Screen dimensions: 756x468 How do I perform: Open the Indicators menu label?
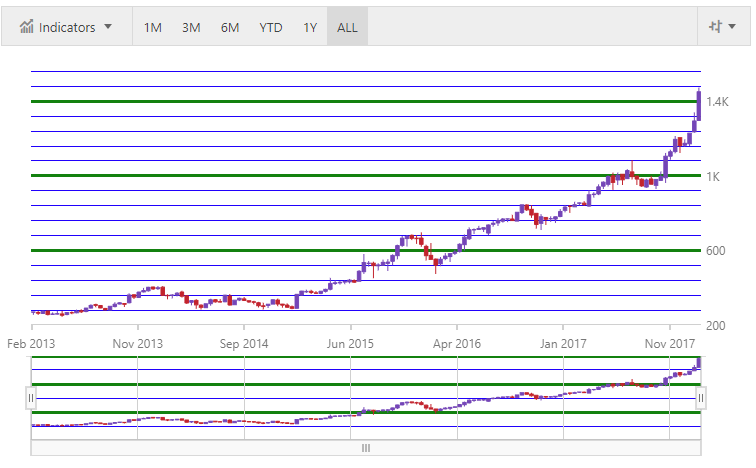click(x=68, y=27)
